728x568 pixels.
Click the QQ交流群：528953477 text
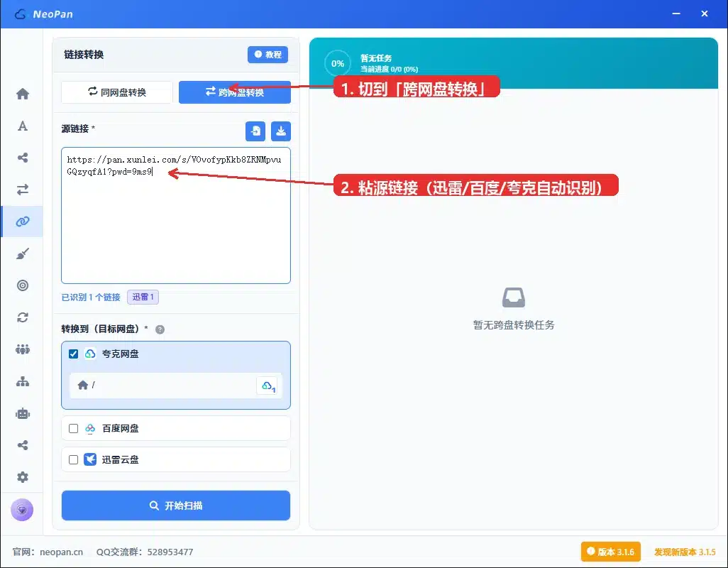[145, 552]
